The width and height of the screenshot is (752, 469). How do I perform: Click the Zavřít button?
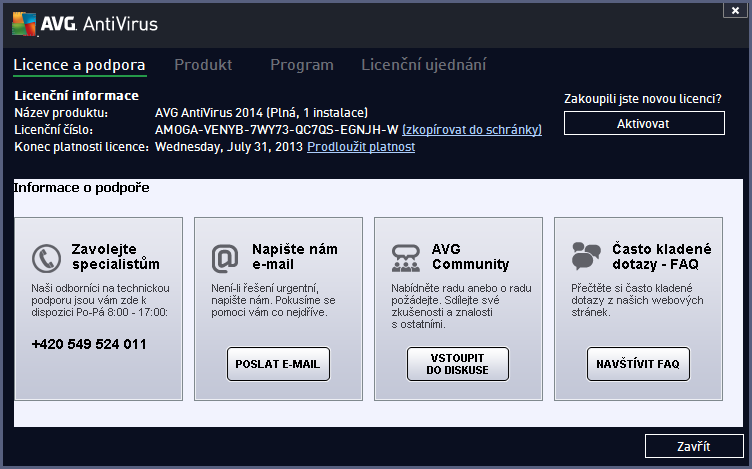(x=694, y=446)
